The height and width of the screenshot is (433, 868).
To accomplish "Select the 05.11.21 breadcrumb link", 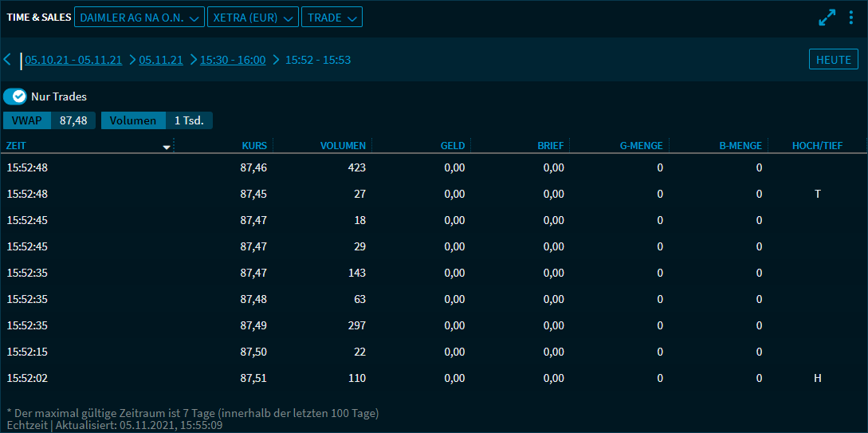I will (161, 60).
